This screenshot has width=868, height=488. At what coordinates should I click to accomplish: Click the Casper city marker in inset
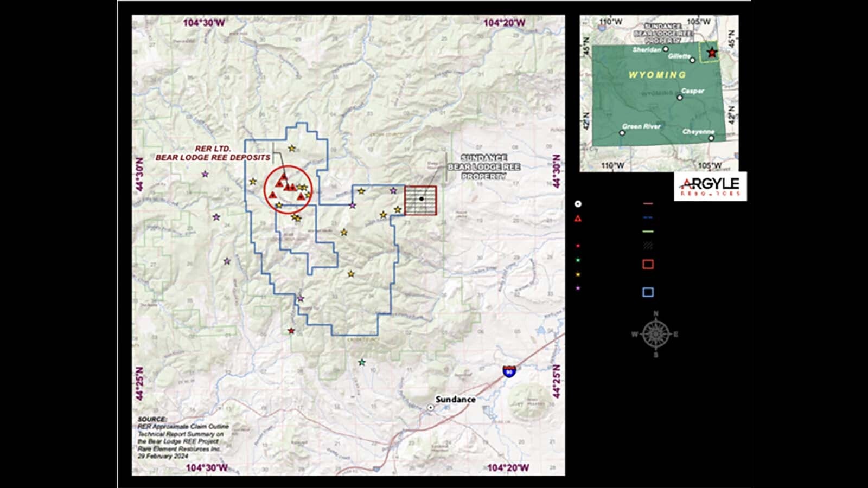pyautogui.click(x=680, y=98)
